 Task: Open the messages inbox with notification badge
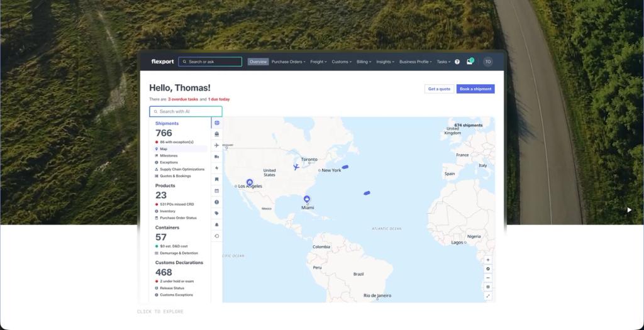[x=470, y=62]
